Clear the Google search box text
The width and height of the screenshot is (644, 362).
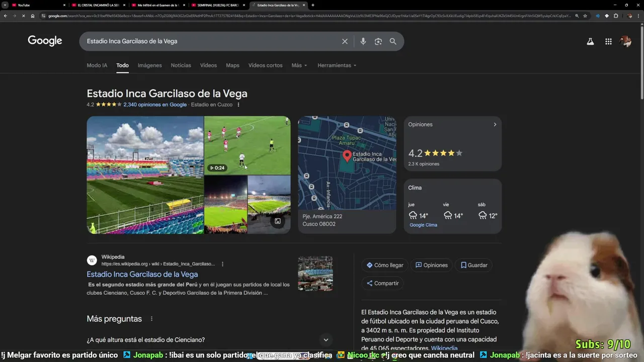(x=345, y=41)
